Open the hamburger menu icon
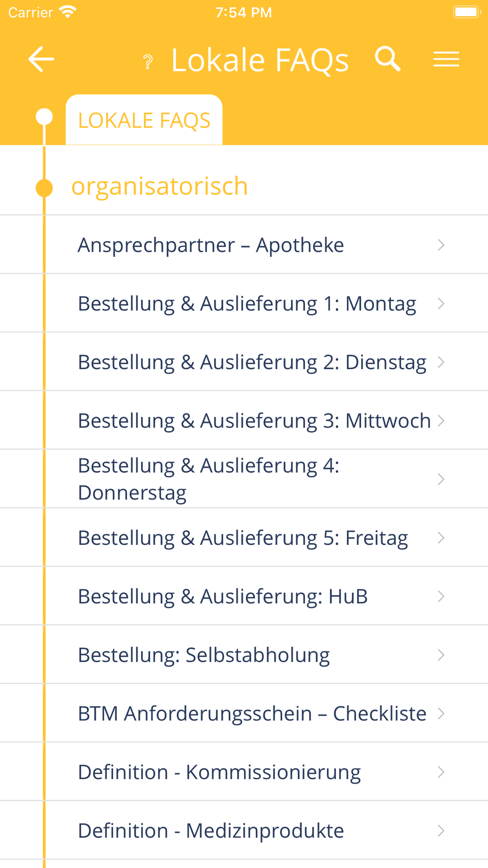 tap(446, 59)
